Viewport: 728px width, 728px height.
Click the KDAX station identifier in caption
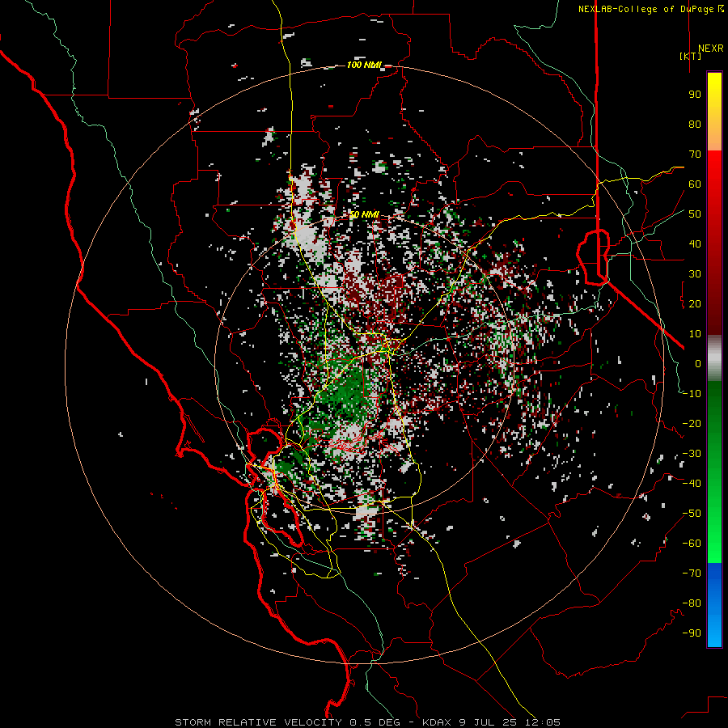pyautogui.click(x=437, y=722)
